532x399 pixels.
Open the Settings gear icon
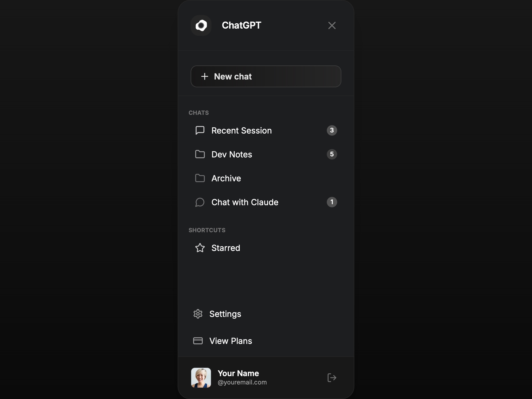198,314
